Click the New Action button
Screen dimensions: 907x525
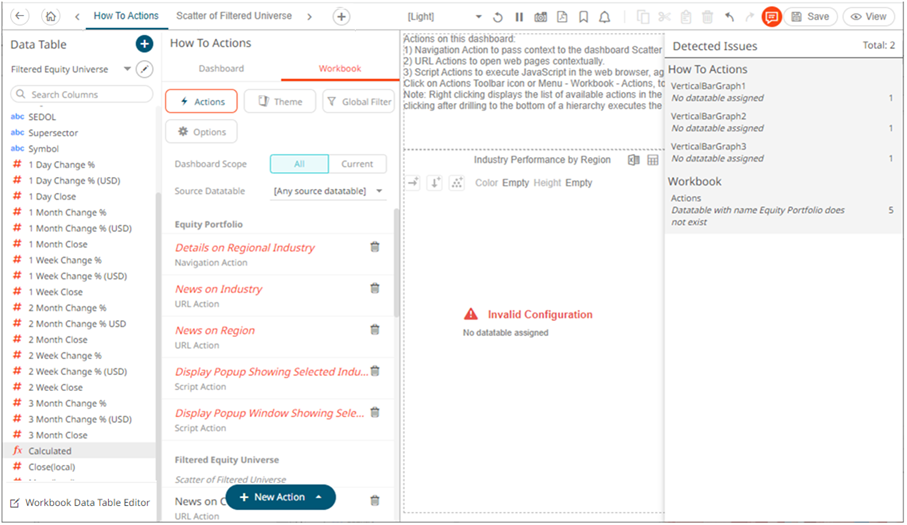pos(273,497)
